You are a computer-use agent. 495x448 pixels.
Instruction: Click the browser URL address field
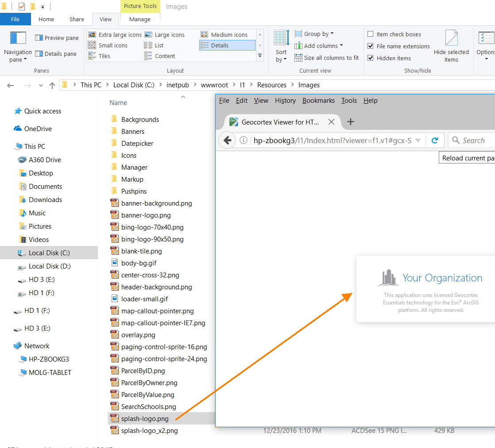click(x=332, y=140)
